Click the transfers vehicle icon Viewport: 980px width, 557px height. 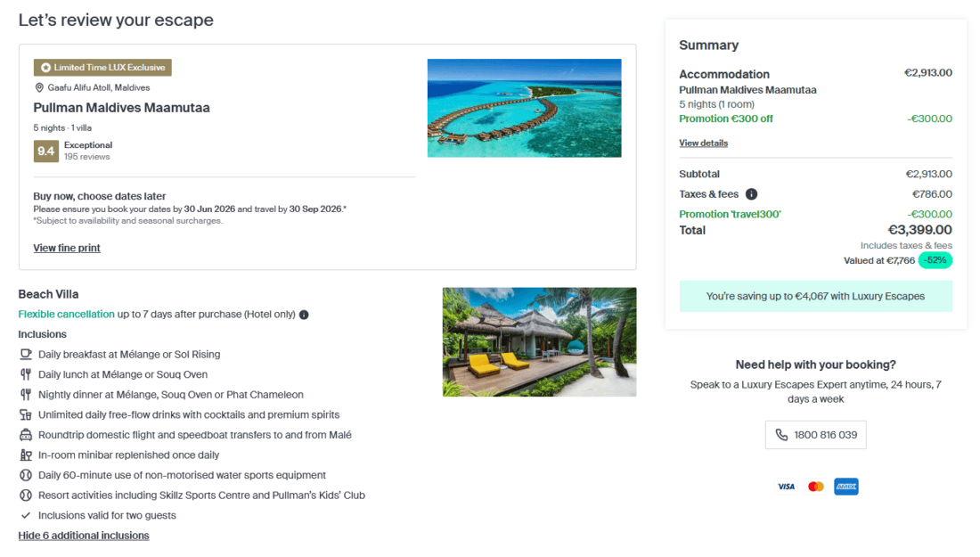click(26, 435)
